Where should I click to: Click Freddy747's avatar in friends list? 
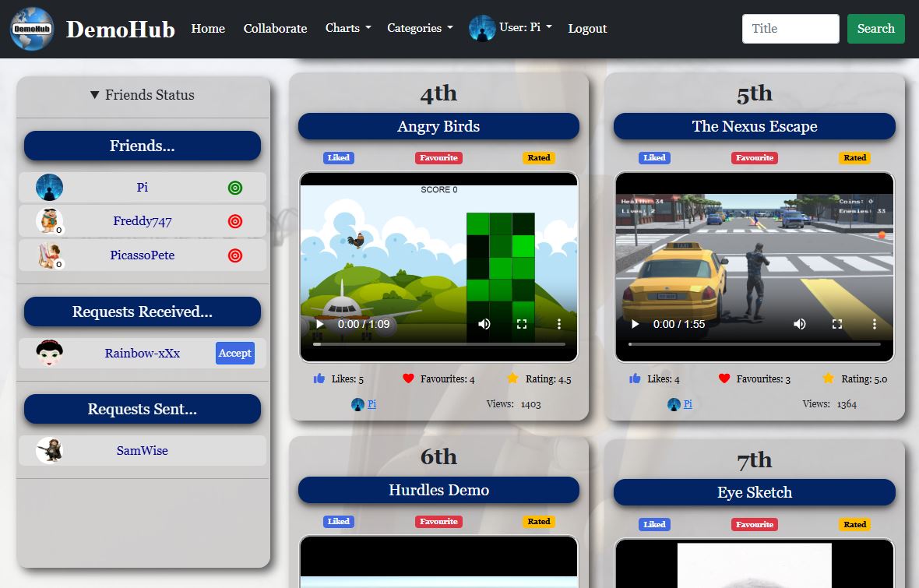point(49,221)
